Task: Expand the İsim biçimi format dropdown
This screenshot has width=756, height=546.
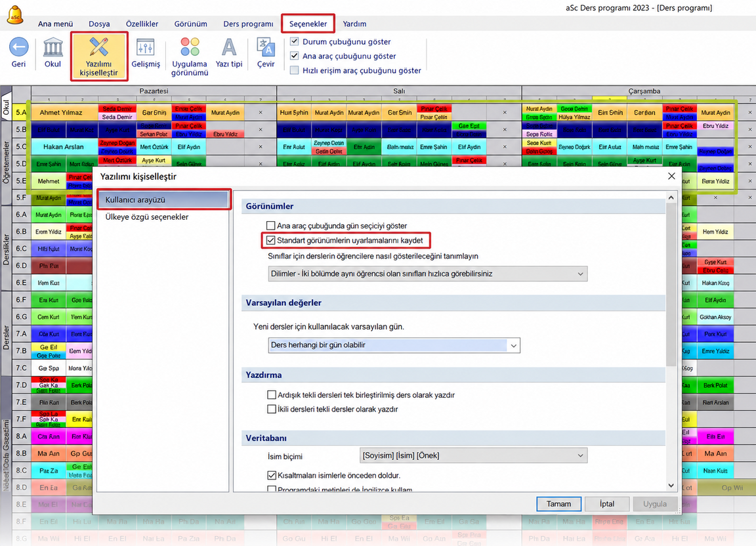Action: [x=473, y=456]
